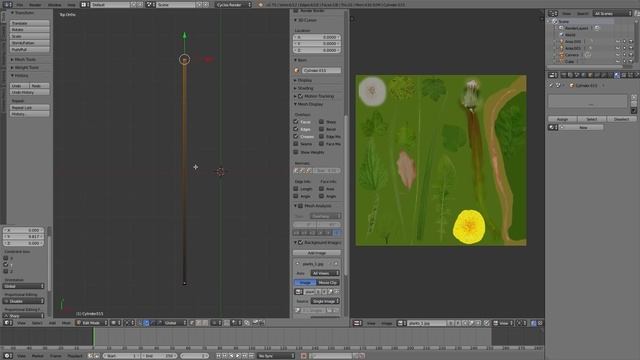640x360 pixels.
Task: Open the Single Image source dropdown
Action: click(x=325, y=301)
